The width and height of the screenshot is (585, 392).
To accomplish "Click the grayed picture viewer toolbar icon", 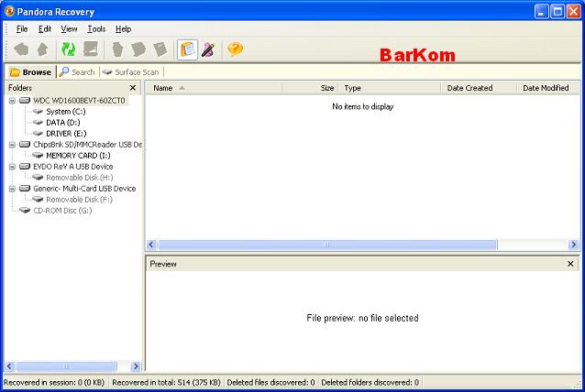I will (x=91, y=49).
